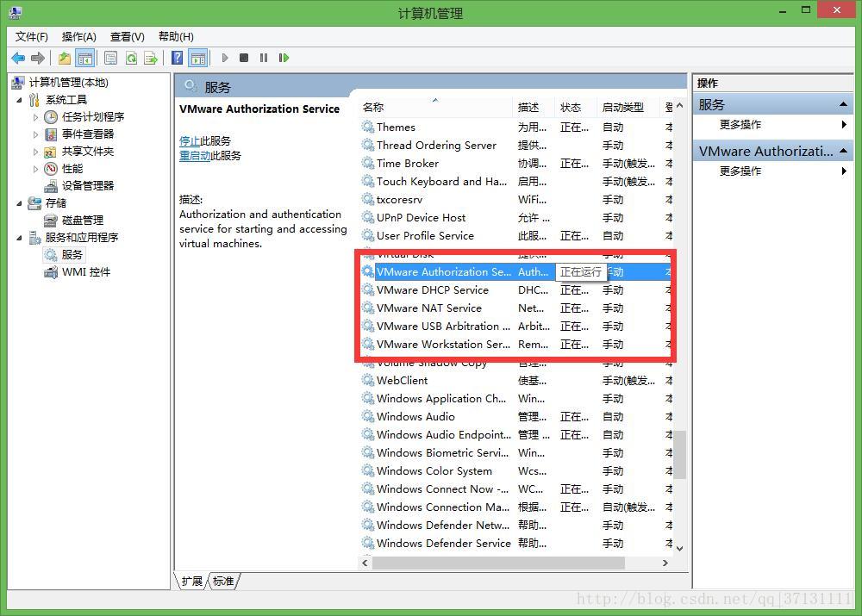Collapse the 存储 tree node
This screenshot has height=616, width=862.
point(19,203)
